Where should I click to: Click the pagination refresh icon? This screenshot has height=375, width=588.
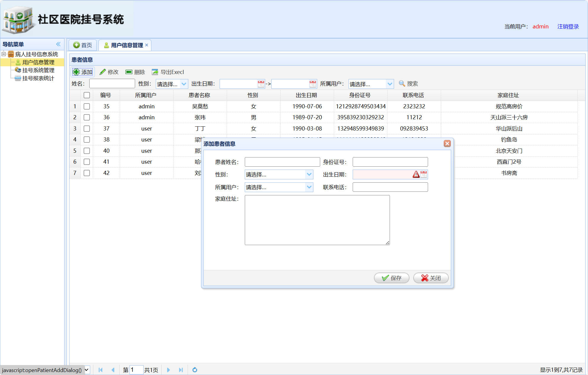click(x=195, y=370)
